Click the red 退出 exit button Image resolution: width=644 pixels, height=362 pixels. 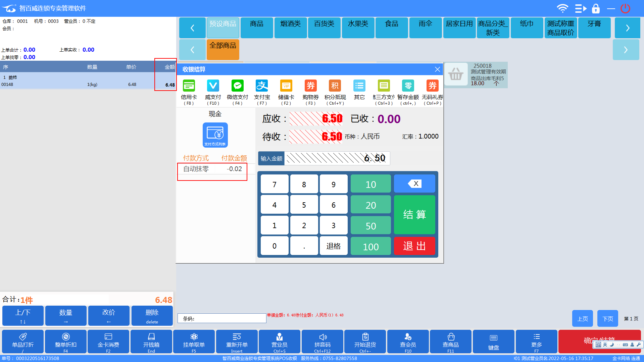click(414, 246)
